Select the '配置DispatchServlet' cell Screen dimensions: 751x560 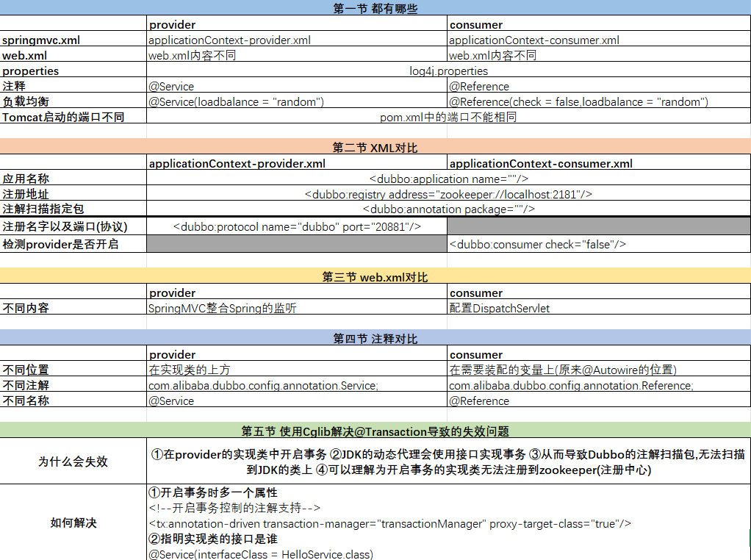(499, 309)
